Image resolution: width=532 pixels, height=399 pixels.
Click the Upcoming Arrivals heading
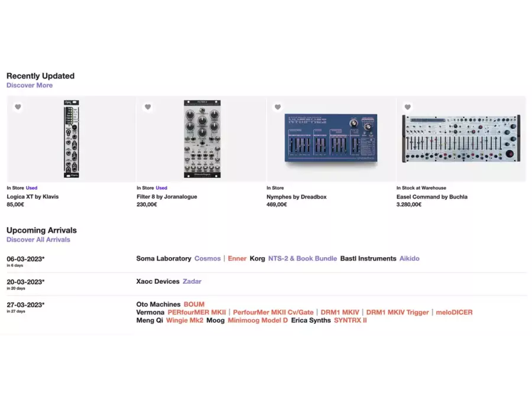click(x=42, y=230)
